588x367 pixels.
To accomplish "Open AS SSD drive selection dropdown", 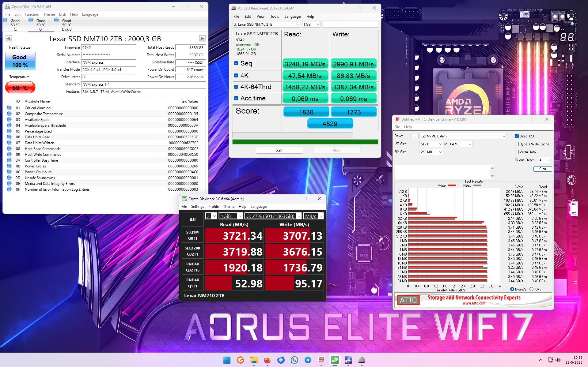I will pos(266,24).
